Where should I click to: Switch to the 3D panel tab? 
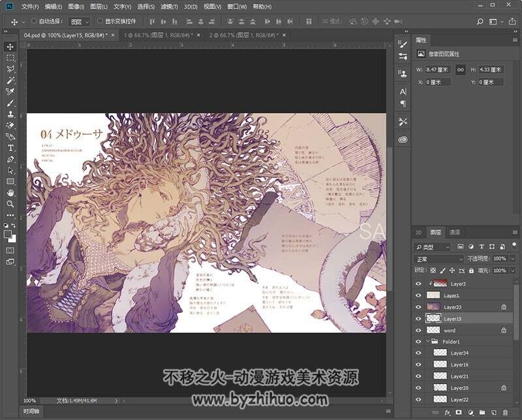point(418,232)
